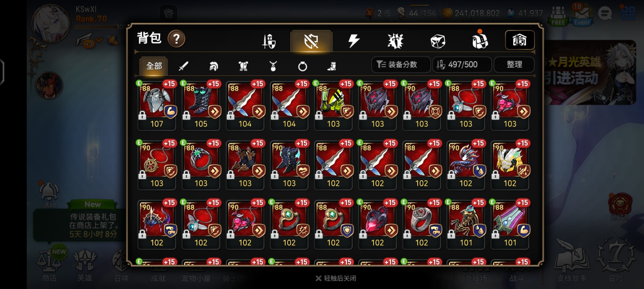Click the 整理 organize button
This screenshot has width=644, height=289.
tap(514, 64)
